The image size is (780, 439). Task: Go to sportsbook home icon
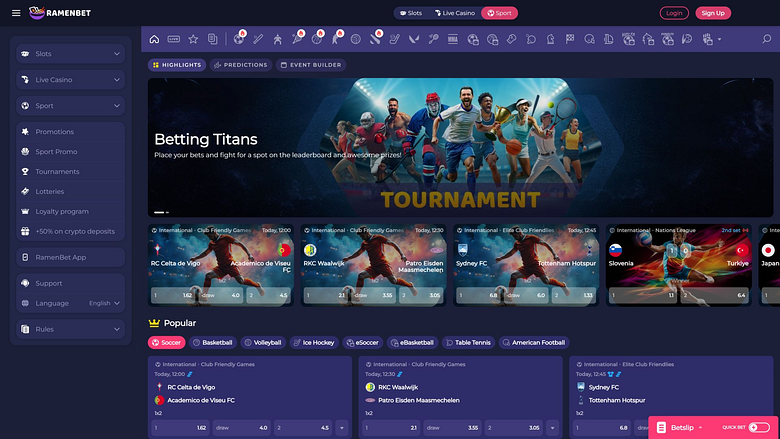[x=154, y=39]
